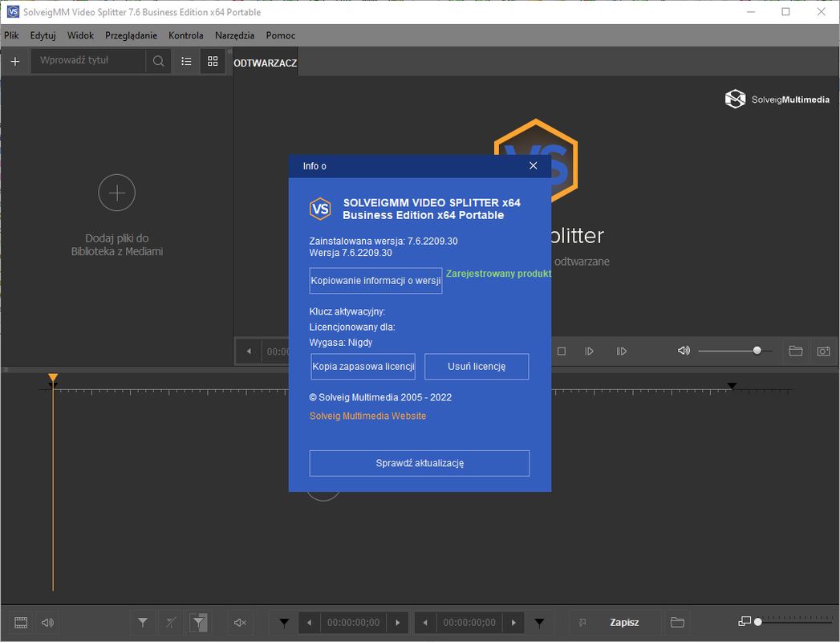Open folder icon beside player volume
Screen dimensions: 840x642
796,351
